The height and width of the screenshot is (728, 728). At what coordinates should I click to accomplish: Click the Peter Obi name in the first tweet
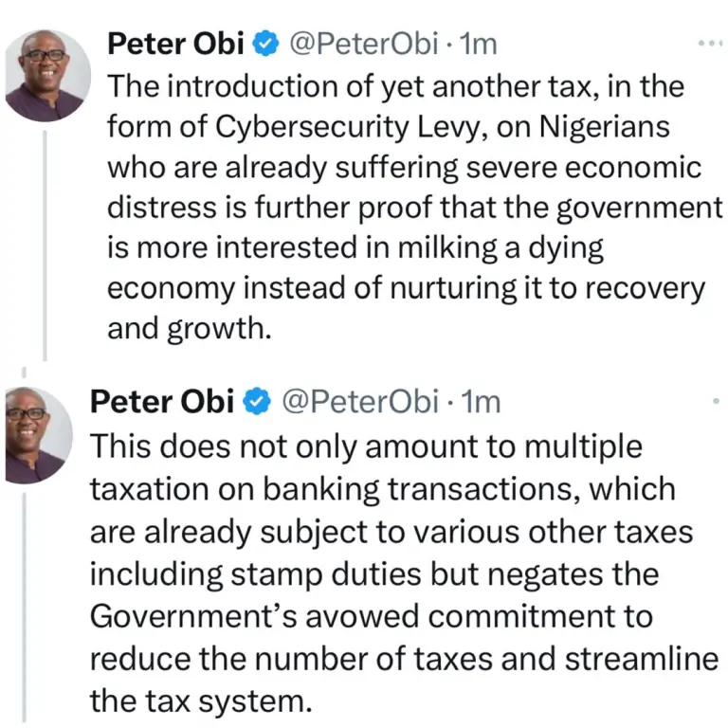point(177,44)
